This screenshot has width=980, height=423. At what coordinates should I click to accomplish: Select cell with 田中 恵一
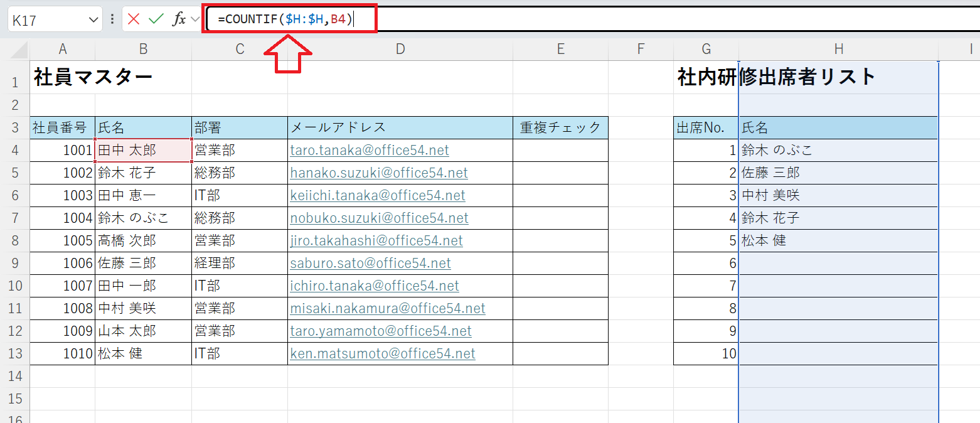[x=144, y=195]
